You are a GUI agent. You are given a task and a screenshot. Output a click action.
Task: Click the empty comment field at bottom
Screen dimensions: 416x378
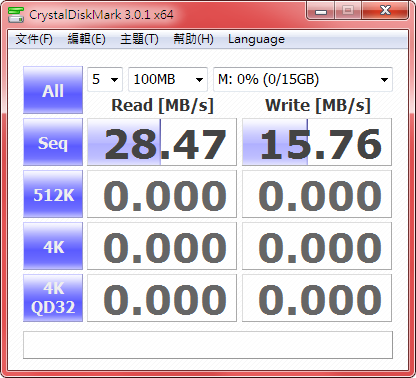(x=208, y=345)
